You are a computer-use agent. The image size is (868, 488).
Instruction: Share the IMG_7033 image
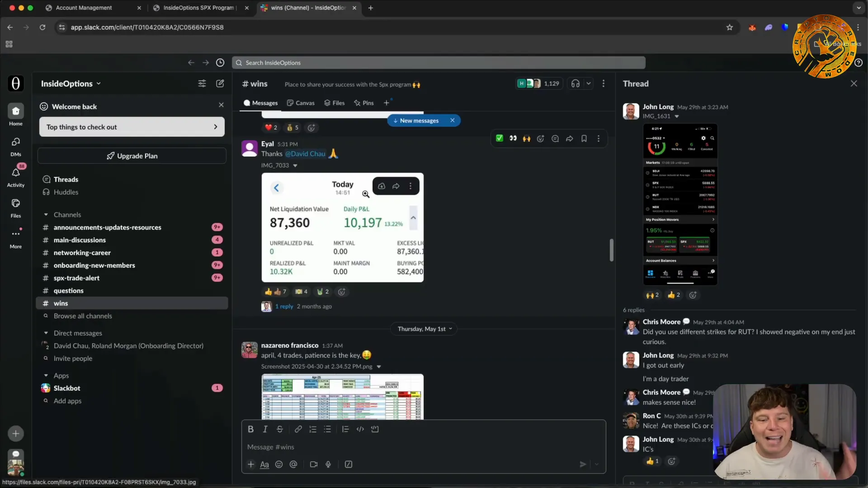[x=396, y=186]
